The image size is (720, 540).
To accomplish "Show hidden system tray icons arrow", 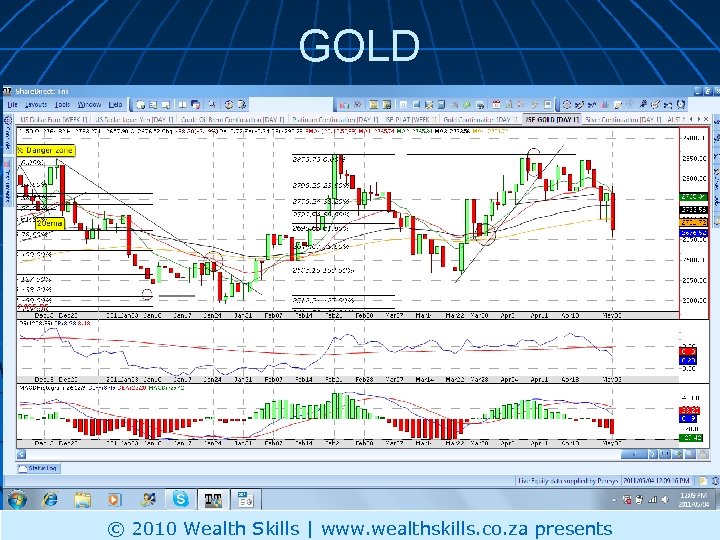I will (x=614, y=500).
